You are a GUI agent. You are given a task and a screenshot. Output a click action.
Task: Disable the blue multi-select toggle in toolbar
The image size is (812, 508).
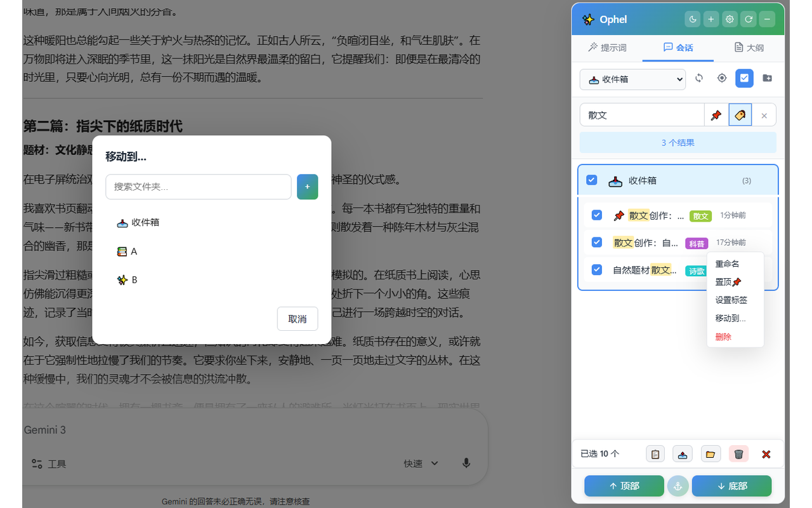point(744,78)
